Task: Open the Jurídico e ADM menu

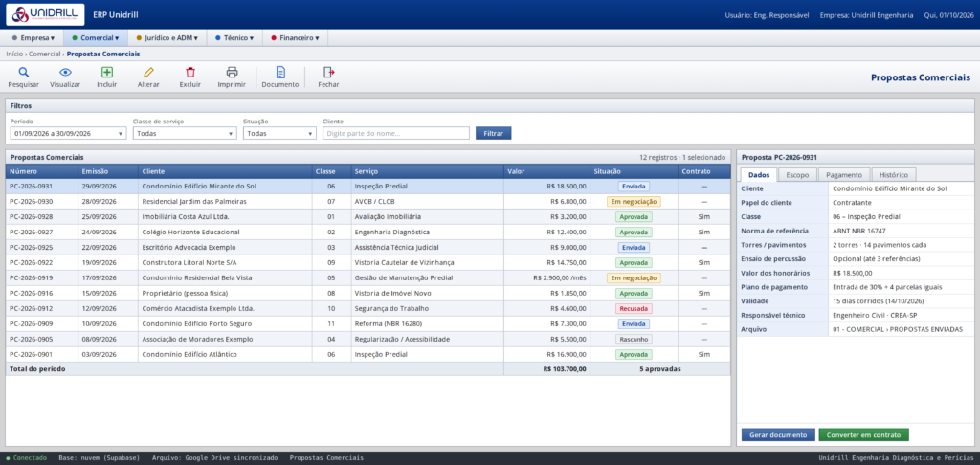Action: coord(167,38)
